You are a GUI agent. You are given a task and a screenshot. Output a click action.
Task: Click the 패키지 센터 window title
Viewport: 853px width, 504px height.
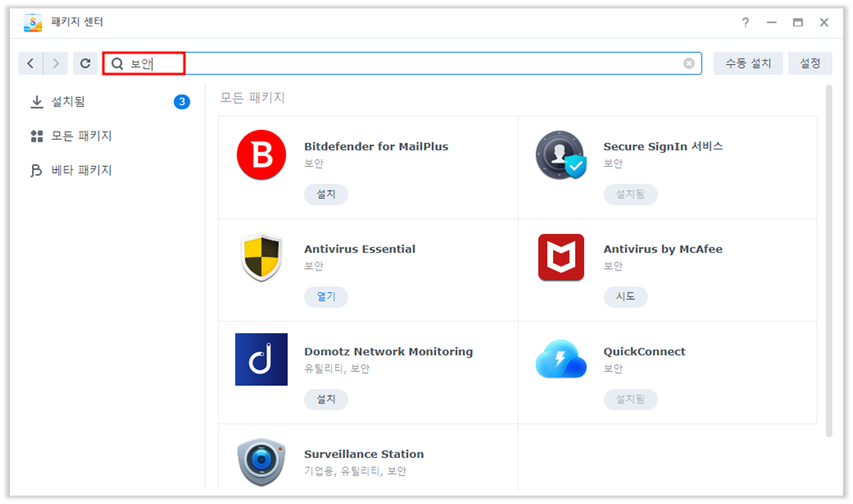tap(77, 22)
